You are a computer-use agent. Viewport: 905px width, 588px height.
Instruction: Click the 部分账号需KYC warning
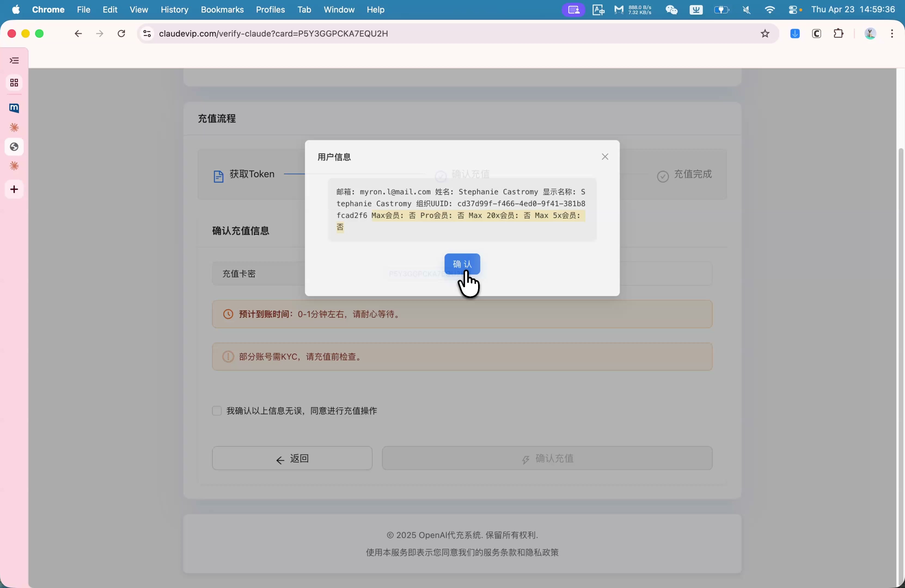pos(462,357)
